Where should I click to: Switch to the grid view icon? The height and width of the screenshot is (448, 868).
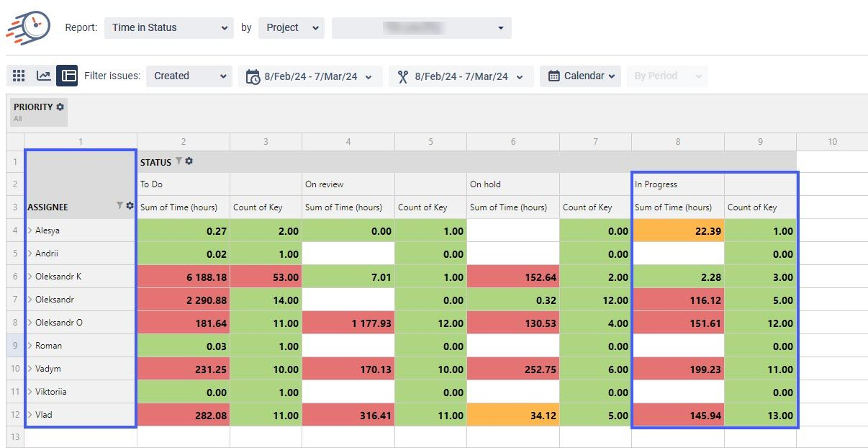[x=19, y=76]
